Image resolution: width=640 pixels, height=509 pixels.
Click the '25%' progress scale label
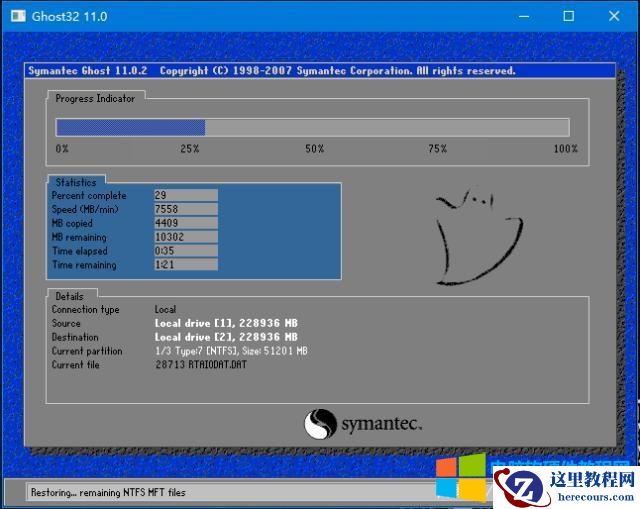190,149
